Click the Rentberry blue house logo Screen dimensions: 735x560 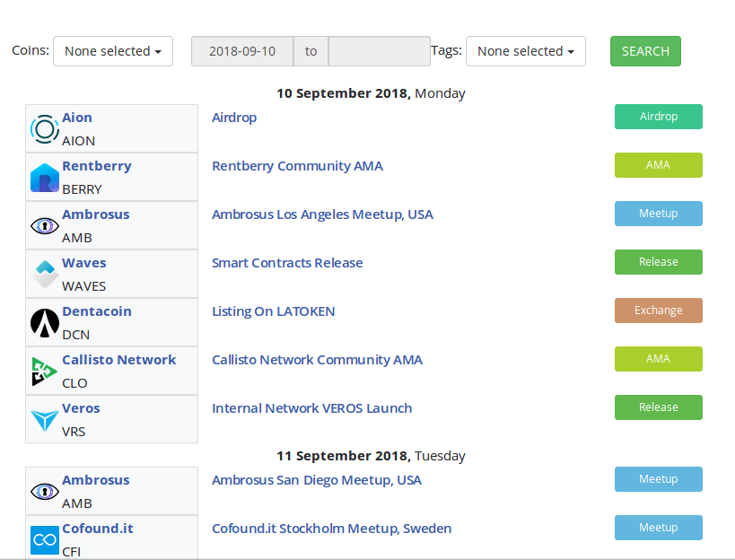pos(45,178)
